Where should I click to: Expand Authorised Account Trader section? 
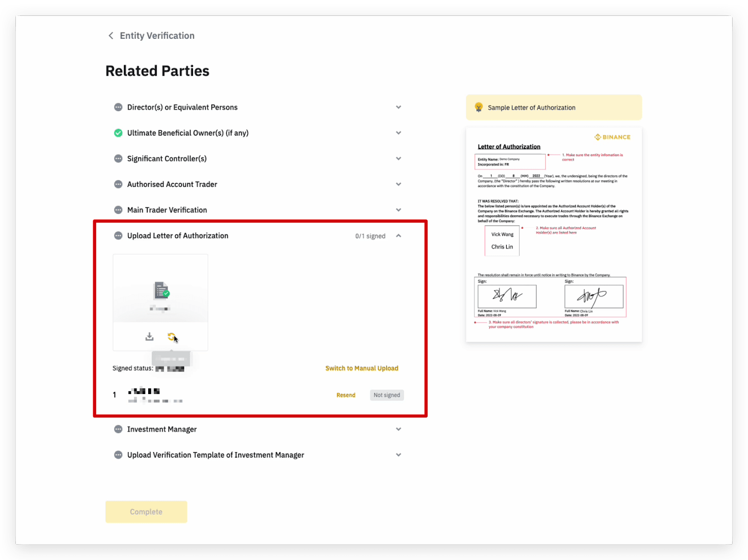[398, 185]
